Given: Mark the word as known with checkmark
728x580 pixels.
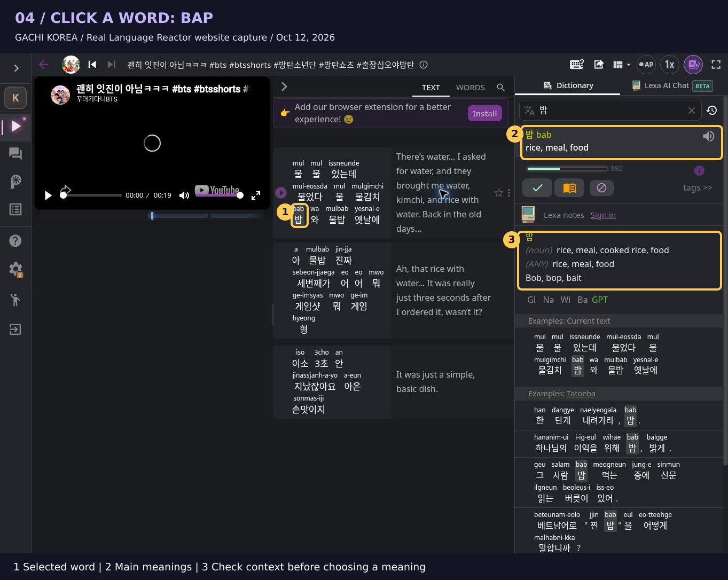Looking at the screenshot, I should click(x=537, y=188).
